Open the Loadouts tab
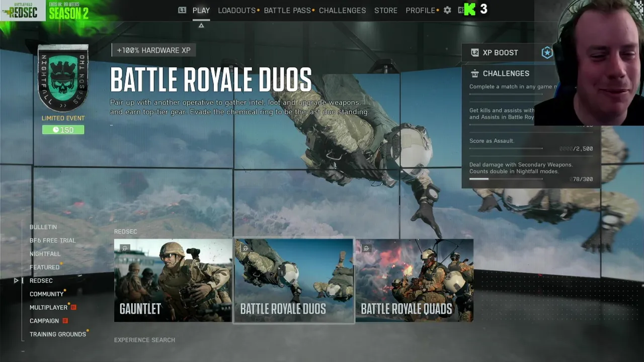The width and height of the screenshot is (644, 362). (x=237, y=10)
